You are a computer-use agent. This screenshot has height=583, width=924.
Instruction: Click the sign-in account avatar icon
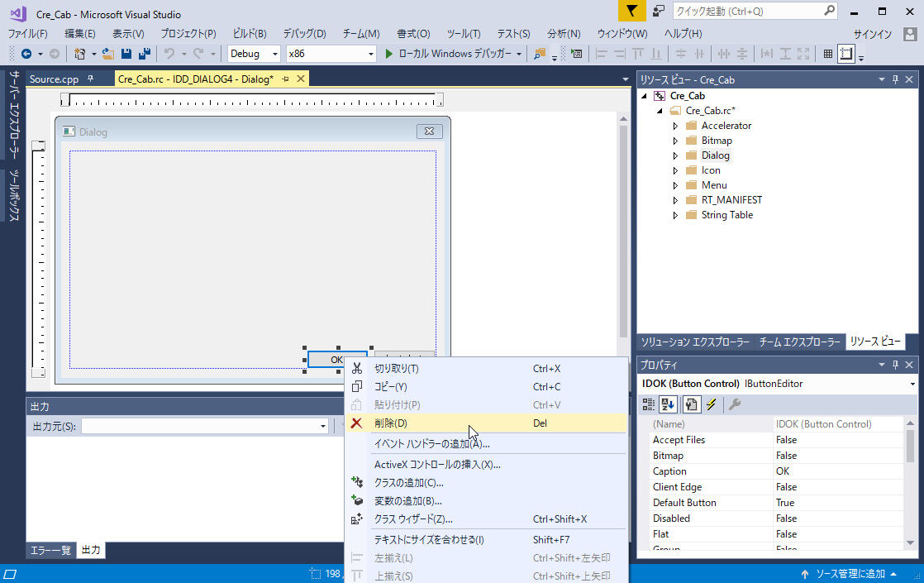point(910,34)
